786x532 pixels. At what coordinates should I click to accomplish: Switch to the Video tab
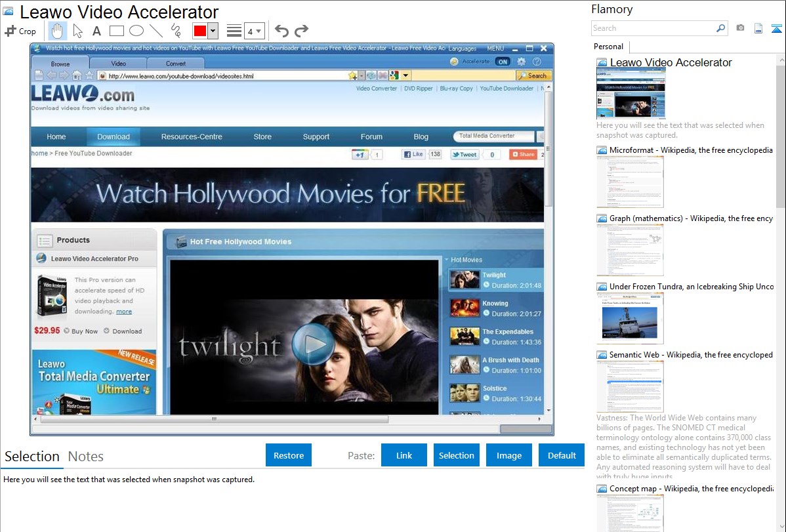click(x=118, y=64)
